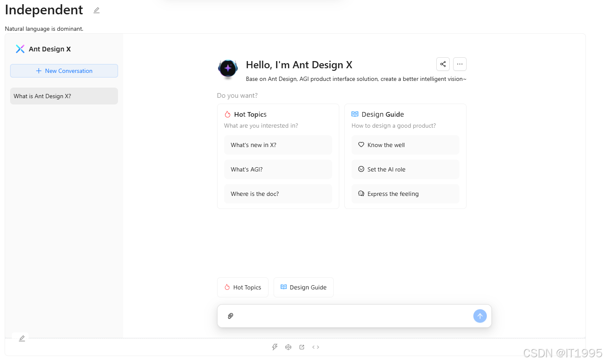604x364 pixels.
Task: Click the 'Ant Design X' sidebar title text
Action: [50, 49]
